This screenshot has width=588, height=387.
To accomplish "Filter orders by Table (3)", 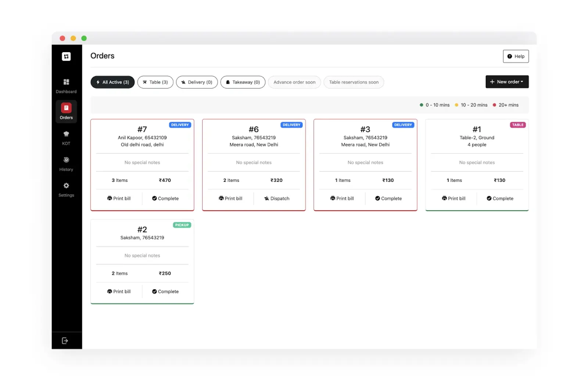I will point(155,82).
